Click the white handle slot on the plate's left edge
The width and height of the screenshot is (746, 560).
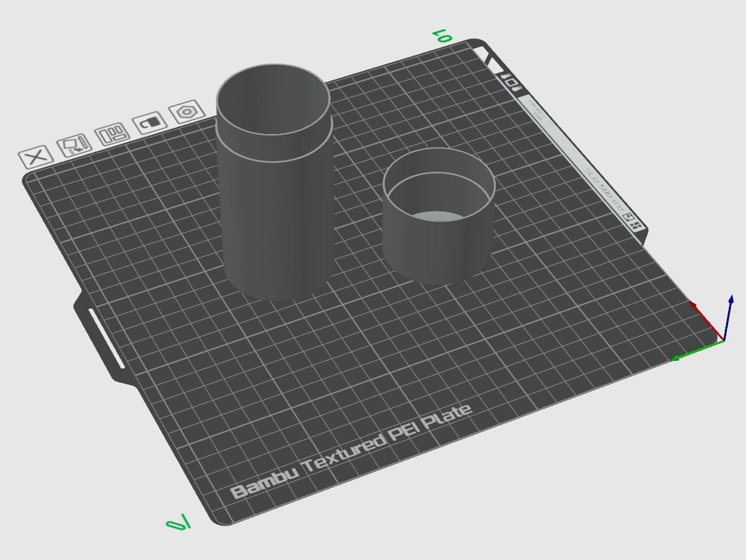[106, 338]
